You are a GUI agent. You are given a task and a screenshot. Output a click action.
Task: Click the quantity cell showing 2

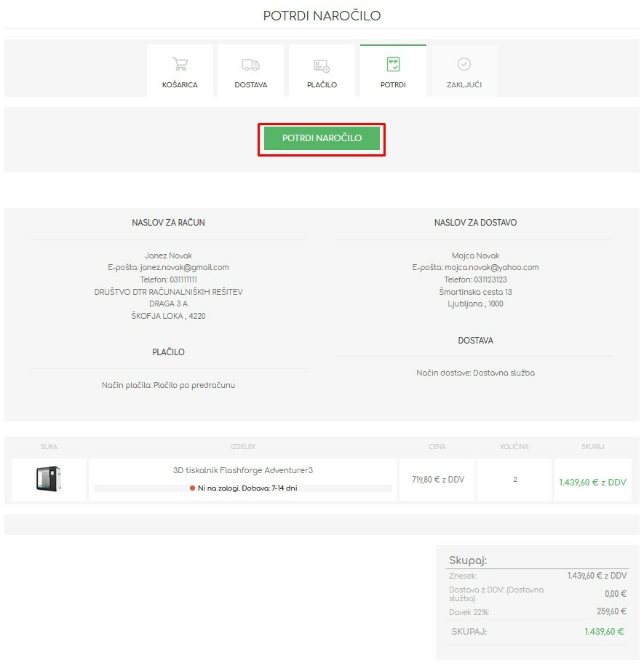514,480
